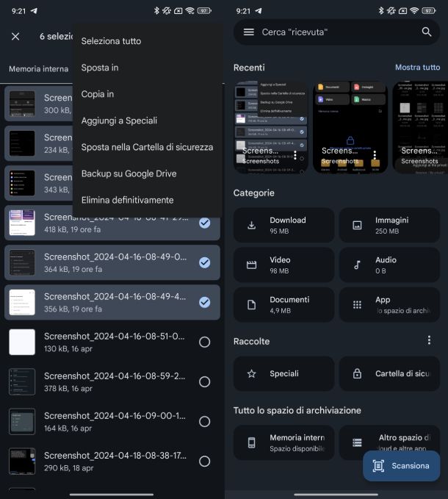Focus the Cerca "ricevuta" search field
448x499 pixels.
tap(336, 32)
